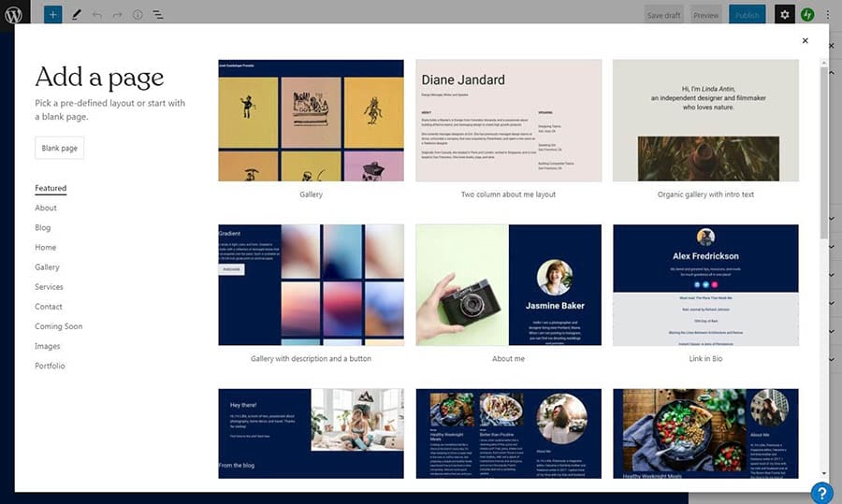This screenshot has width=842, height=504.
Task: Select the Tools pencil icon
Action: point(77,15)
